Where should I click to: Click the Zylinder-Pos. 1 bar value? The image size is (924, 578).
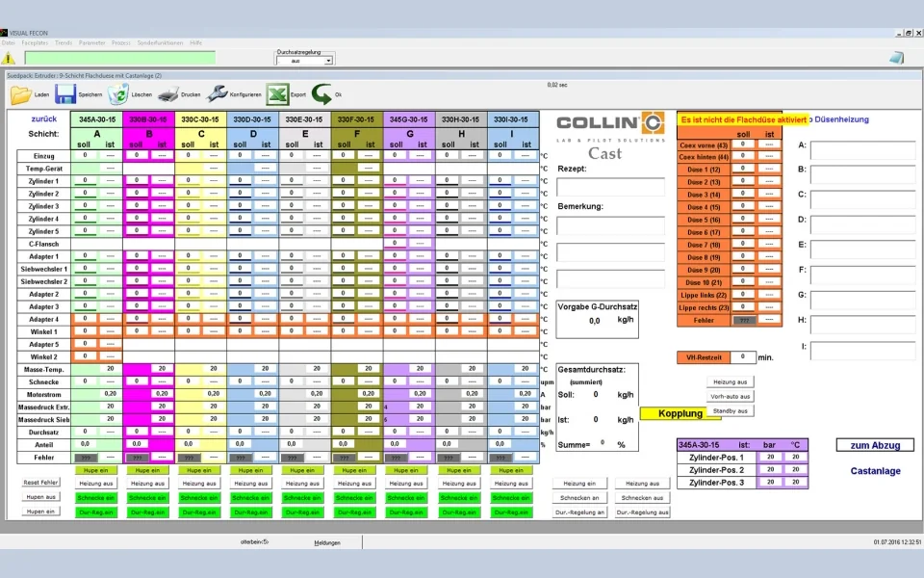click(x=770, y=457)
